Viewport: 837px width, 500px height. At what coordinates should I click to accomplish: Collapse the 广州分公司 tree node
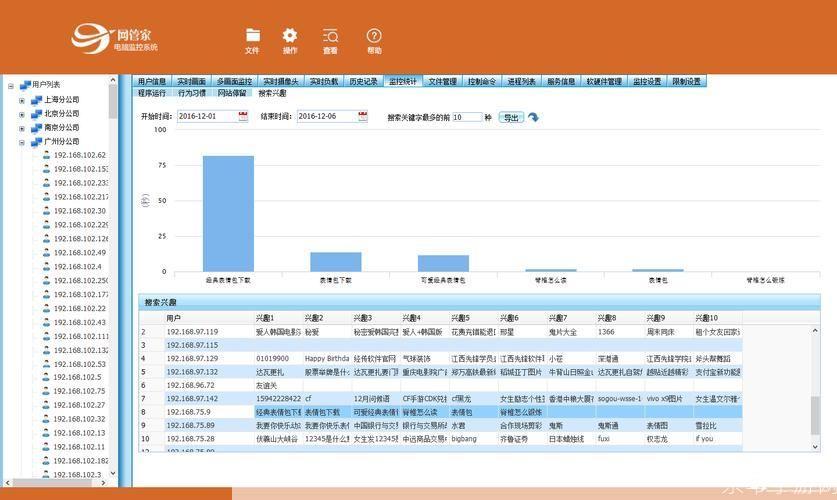tap(22, 142)
